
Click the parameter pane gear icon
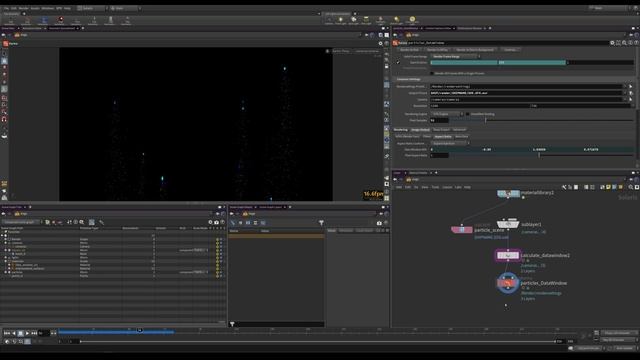click(x=612, y=43)
